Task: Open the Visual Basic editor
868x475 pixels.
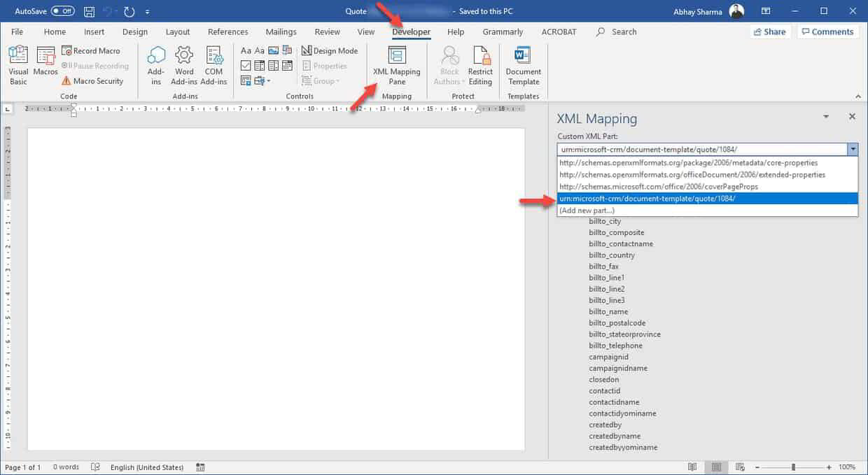Action: click(x=18, y=66)
